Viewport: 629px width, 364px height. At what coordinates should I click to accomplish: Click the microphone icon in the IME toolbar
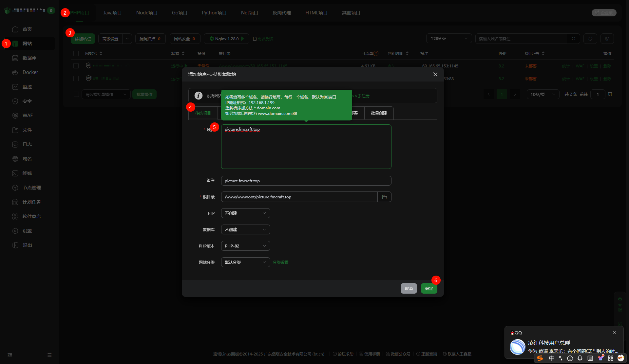580,358
